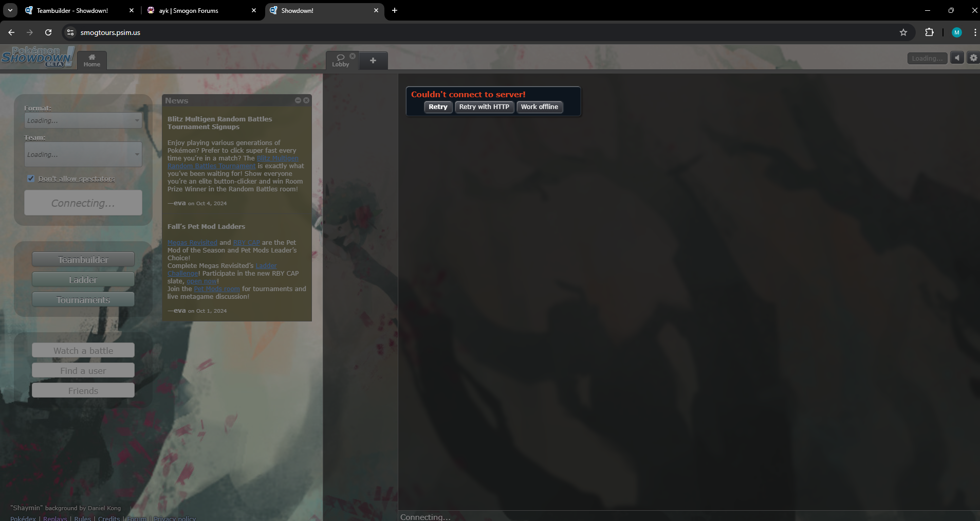Close the ayk | Smogon Forums browser tab
Viewport: 980px width, 521px height.
[x=254, y=10]
